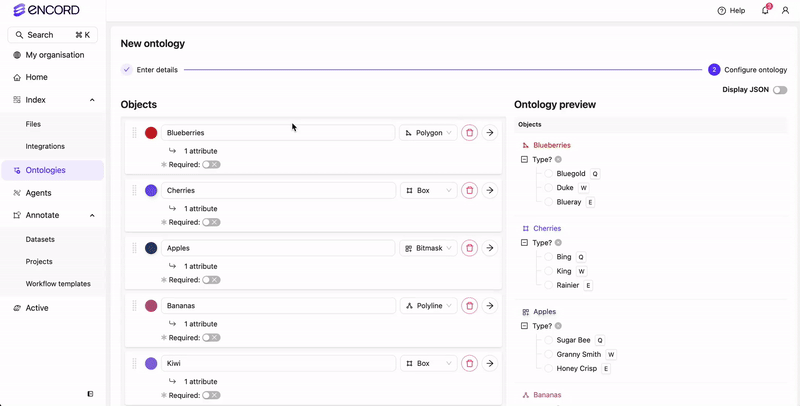800x406 pixels.
Task: Remove Apples Type? attribute in preview
Action: click(x=558, y=325)
